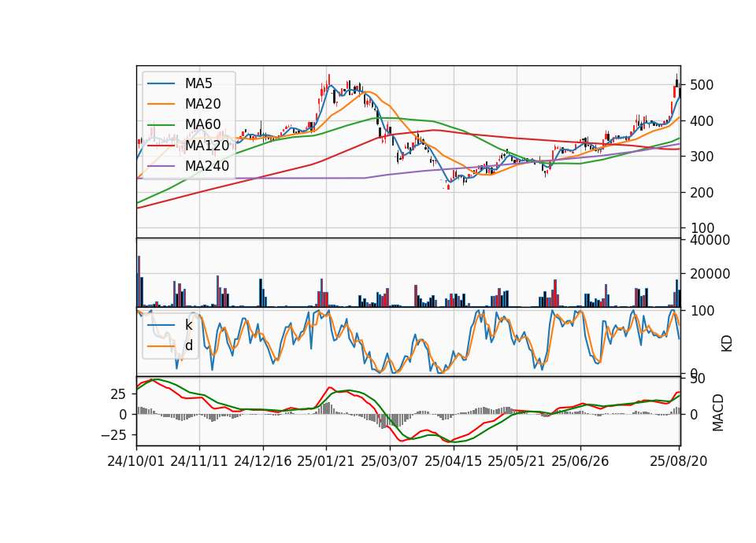Click the 200 price axis tick label
This screenshot has width=756, height=543.
[702, 192]
